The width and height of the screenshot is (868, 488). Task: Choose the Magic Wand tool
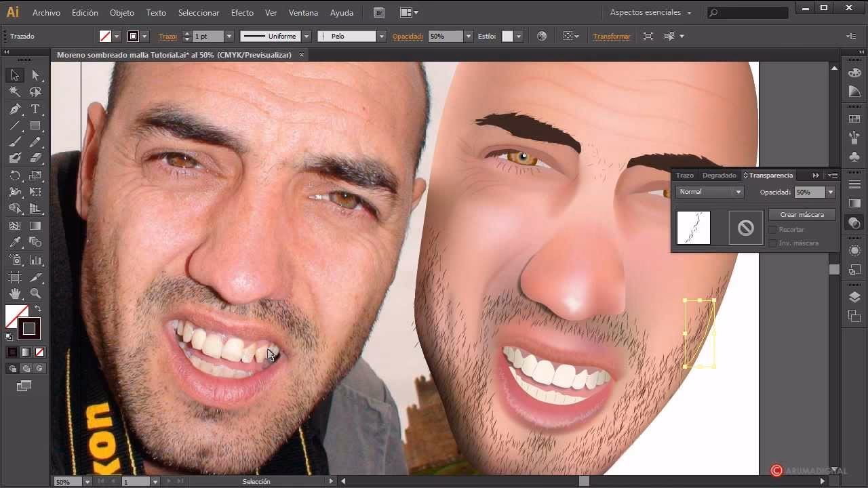click(15, 92)
